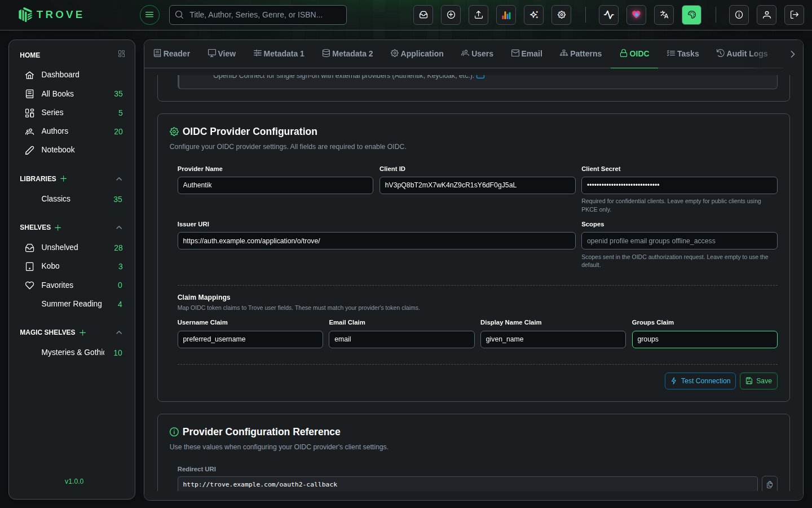Switch to the Metadata 1 tab
This screenshot has width=812, height=508.
click(x=279, y=54)
